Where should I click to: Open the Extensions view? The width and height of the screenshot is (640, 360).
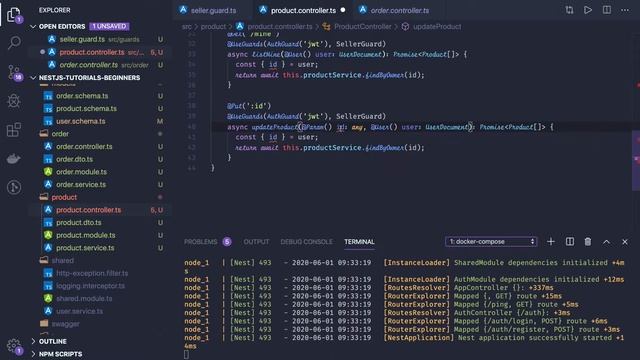(14, 130)
